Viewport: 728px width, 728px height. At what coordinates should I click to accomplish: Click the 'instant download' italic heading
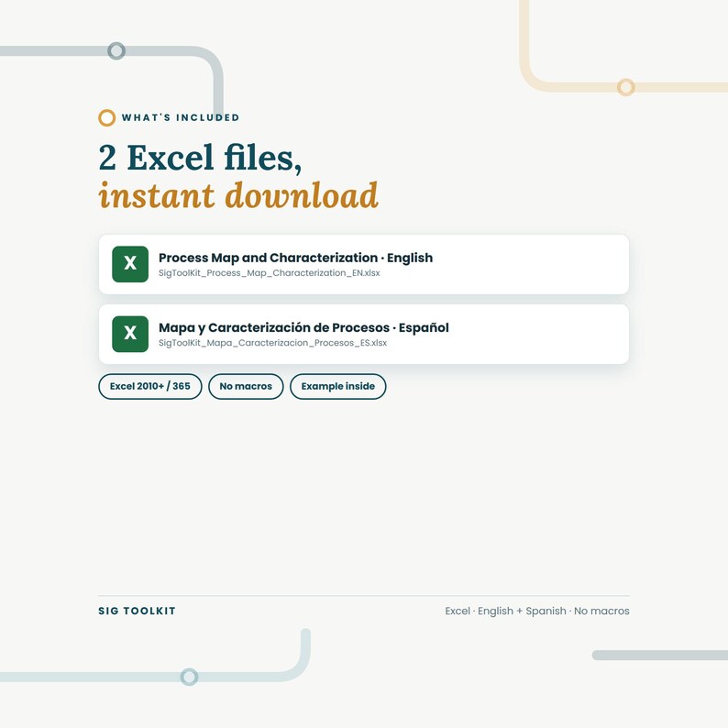238,195
